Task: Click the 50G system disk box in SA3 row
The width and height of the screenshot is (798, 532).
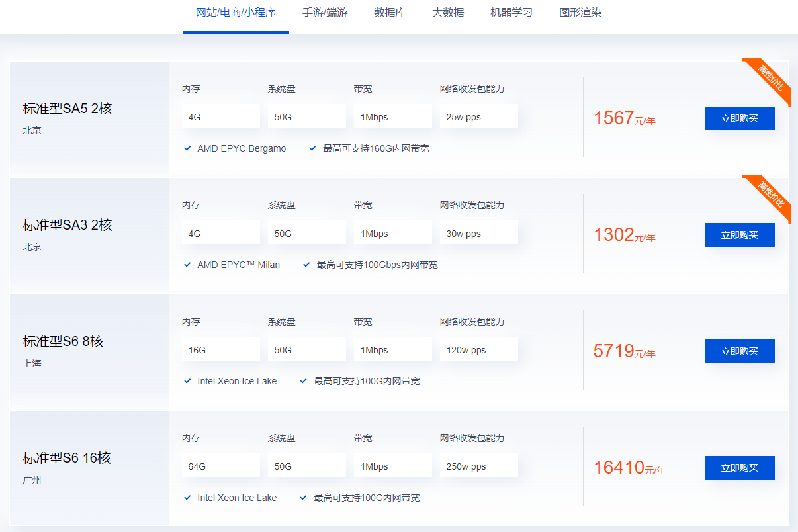Action: click(x=307, y=232)
